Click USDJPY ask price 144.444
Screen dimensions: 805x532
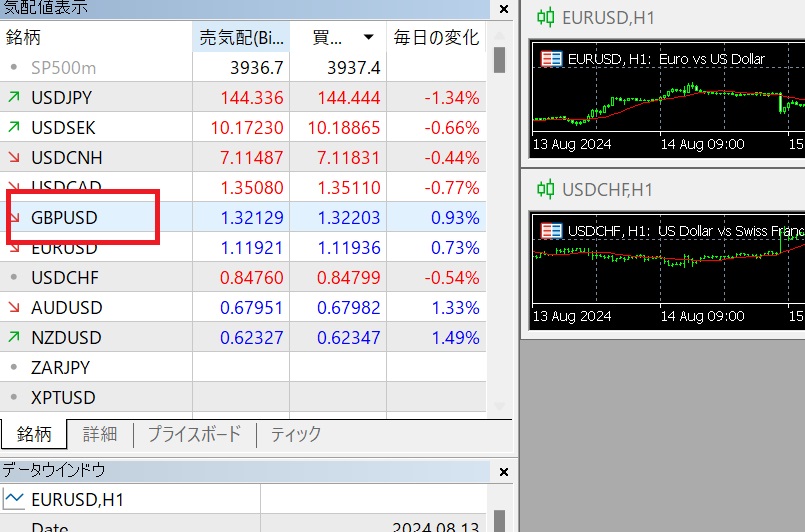pos(349,98)
